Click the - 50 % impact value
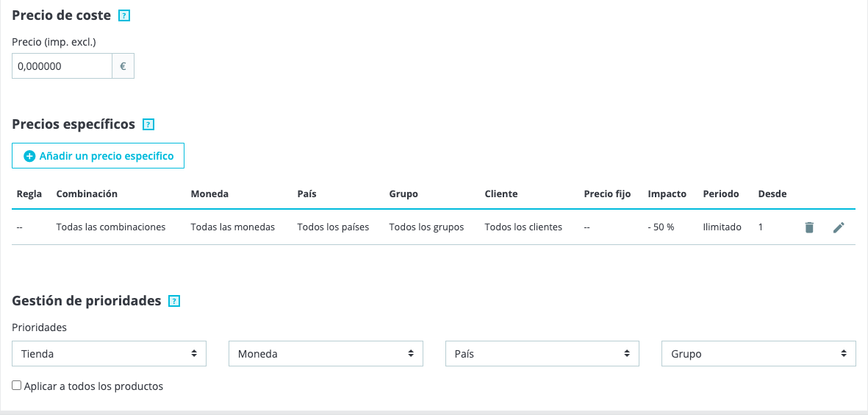This screenshot has width=868, height=415. coord(661,227)
